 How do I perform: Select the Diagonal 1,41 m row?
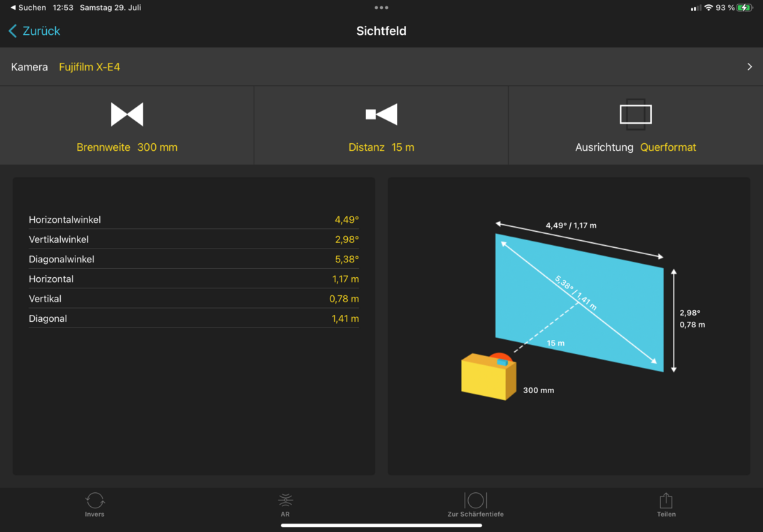pos(194,318)
